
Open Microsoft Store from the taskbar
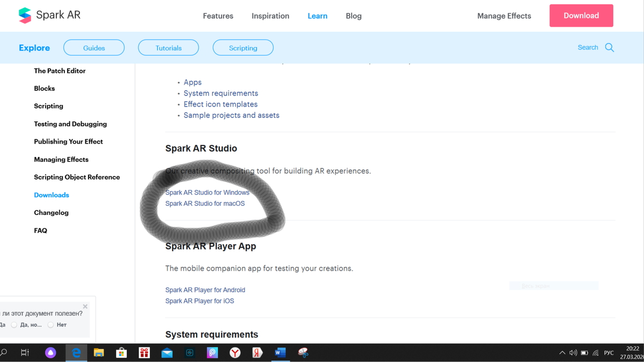tap(122, 352)
